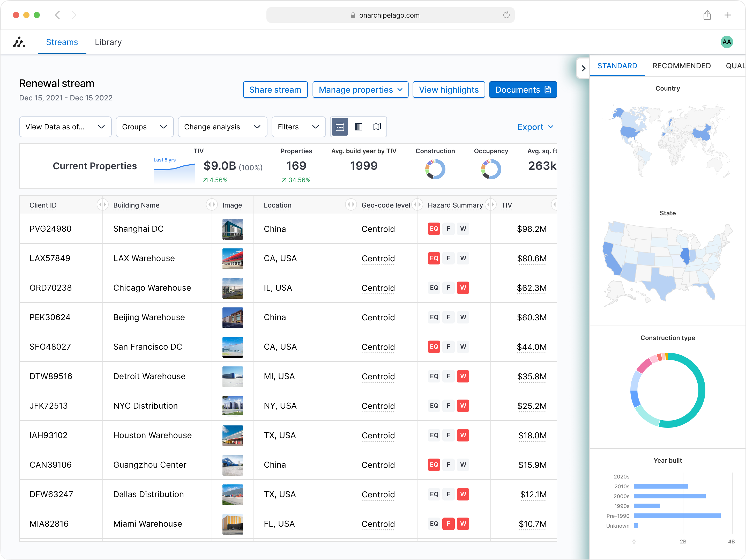The width and height of the screenshot is (746, 560).
Task: Open the LAX Warehouse image thumbnail
Action: (232, 259)
